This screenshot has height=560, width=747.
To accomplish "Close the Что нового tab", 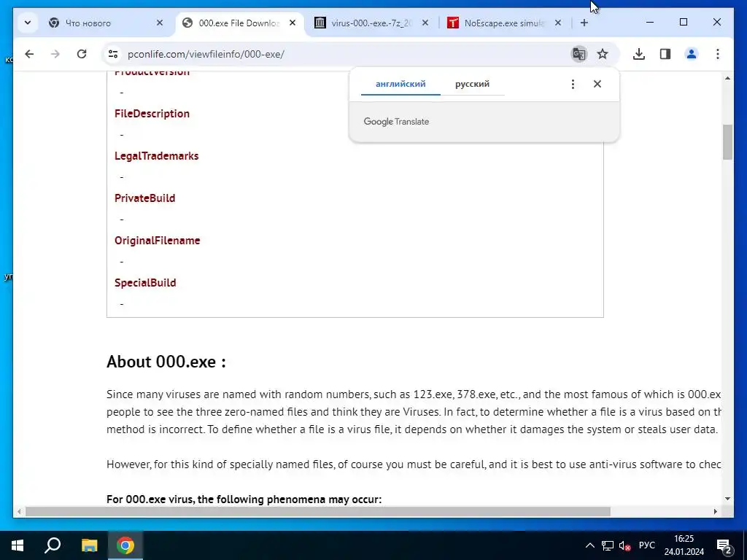I will (x=160, y=23).
